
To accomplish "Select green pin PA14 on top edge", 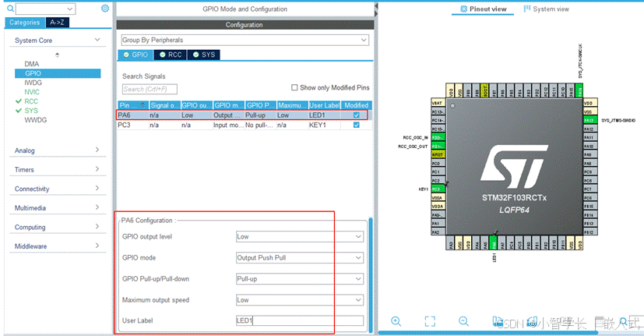I will click(x=579, y=90).
